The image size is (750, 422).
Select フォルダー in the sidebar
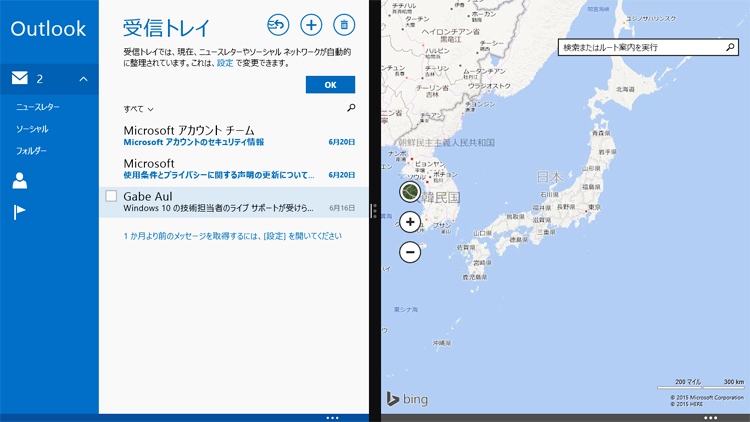point(31,151)
